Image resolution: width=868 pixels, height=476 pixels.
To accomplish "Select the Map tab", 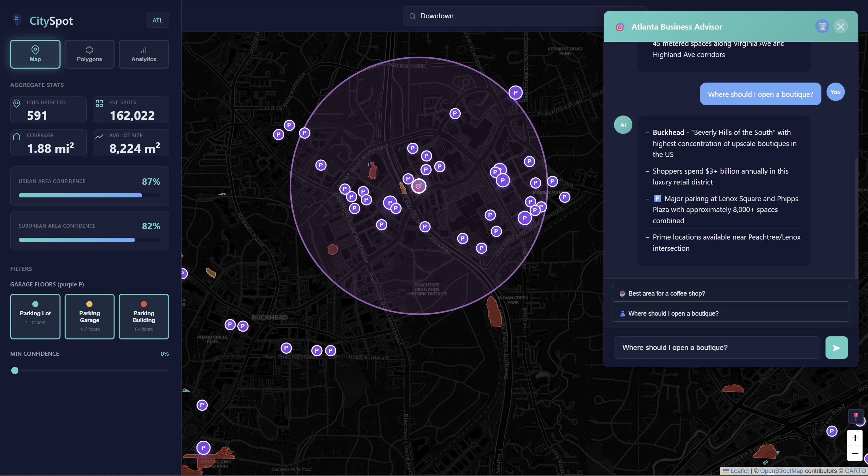I will (x=35, y=54).
